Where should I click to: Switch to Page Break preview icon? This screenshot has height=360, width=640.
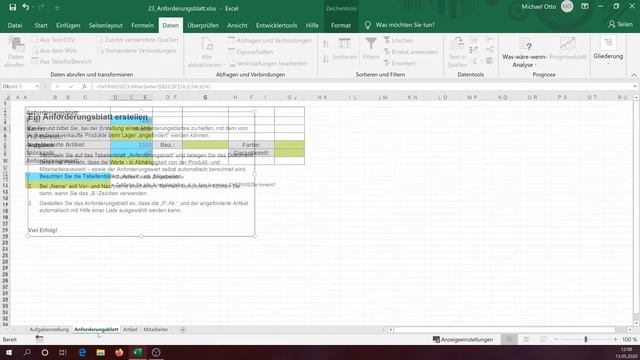click(x=543, y=339)
